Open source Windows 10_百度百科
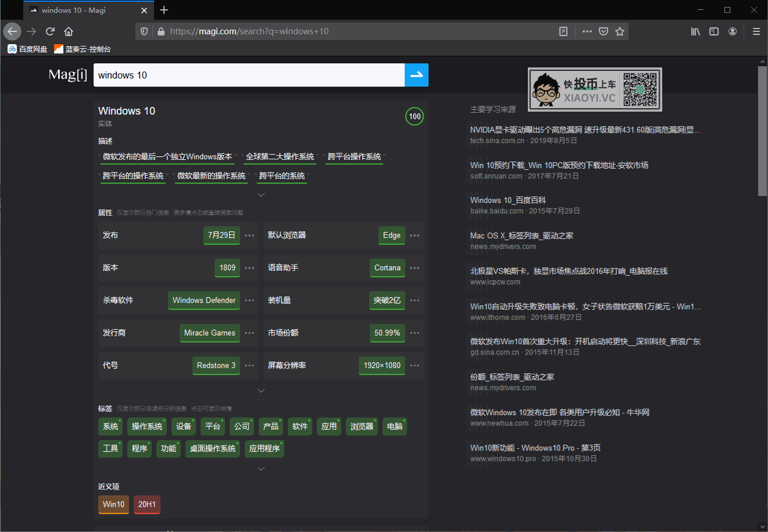 pyautogui.click(x=508, y=200)
